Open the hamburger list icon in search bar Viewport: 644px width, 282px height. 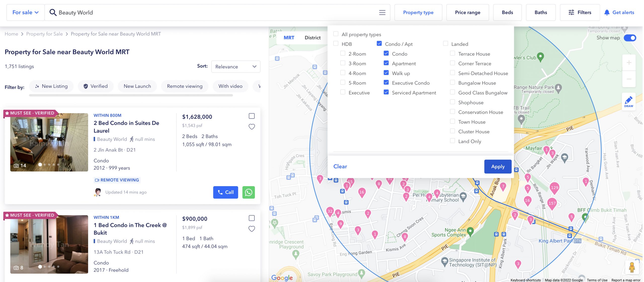pyautogui.click(x=382, y=12)
